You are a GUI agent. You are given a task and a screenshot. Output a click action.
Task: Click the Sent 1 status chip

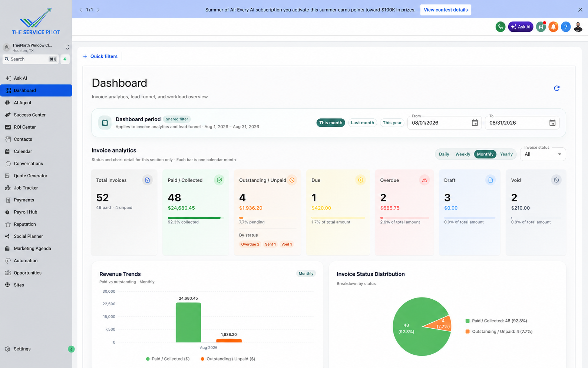[270, 244]
